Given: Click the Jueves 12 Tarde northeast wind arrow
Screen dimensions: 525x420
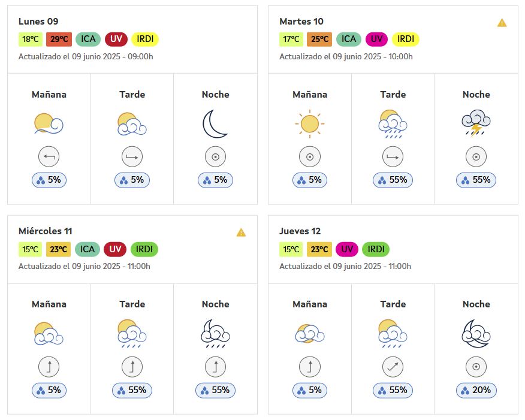Looking at the screenshot, I should (x=393, y=367).
